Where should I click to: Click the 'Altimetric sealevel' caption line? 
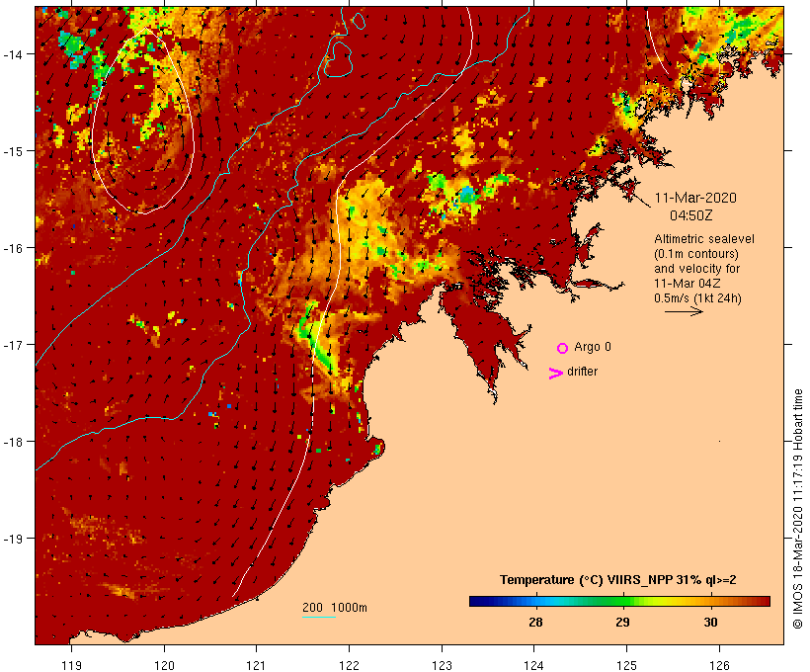pos(704,239)
